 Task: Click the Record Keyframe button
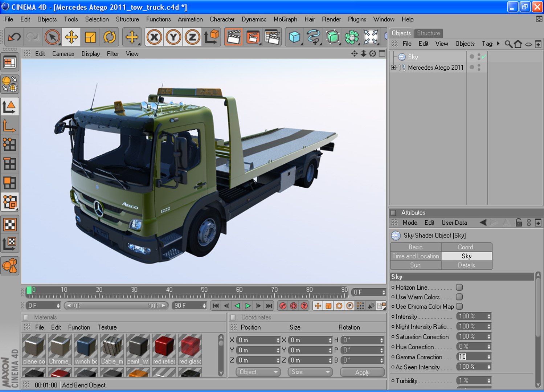[x=283, y=306]
